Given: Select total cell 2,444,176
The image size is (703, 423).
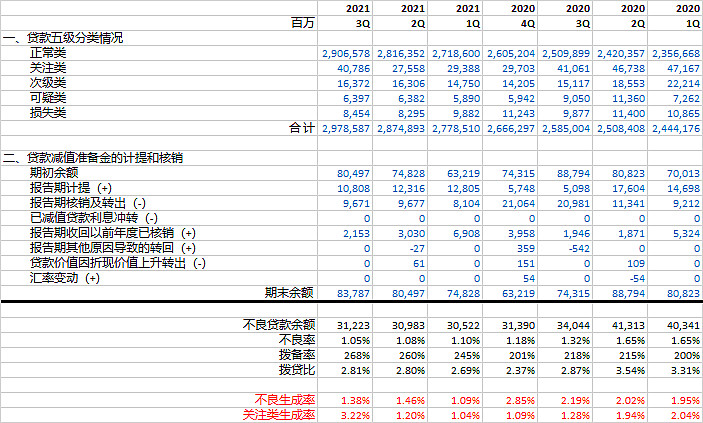Looking at the screenshot, I should pyautogui.click(x=676, y=129).
